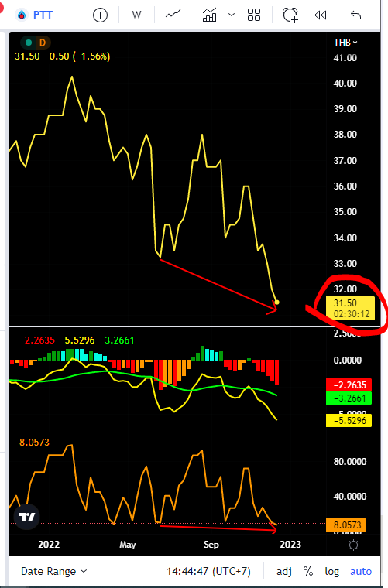Click the 36.00 price axis label

(x=345, y=186)
